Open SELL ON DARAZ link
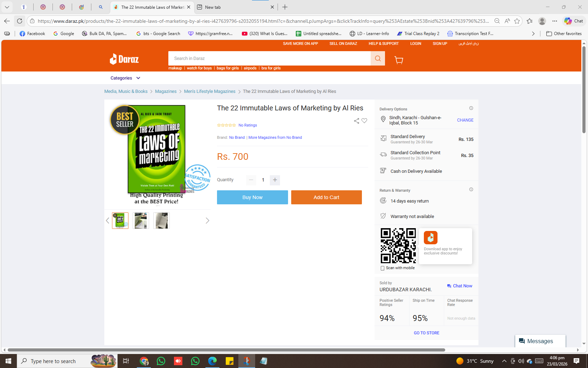588x368 pixels. [x=343, y=44]
